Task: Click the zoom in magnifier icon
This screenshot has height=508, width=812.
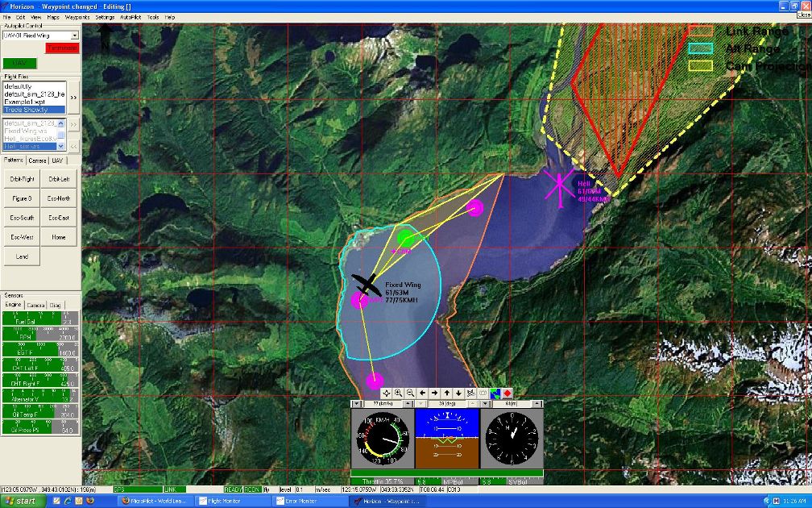Action: point(399,393)
